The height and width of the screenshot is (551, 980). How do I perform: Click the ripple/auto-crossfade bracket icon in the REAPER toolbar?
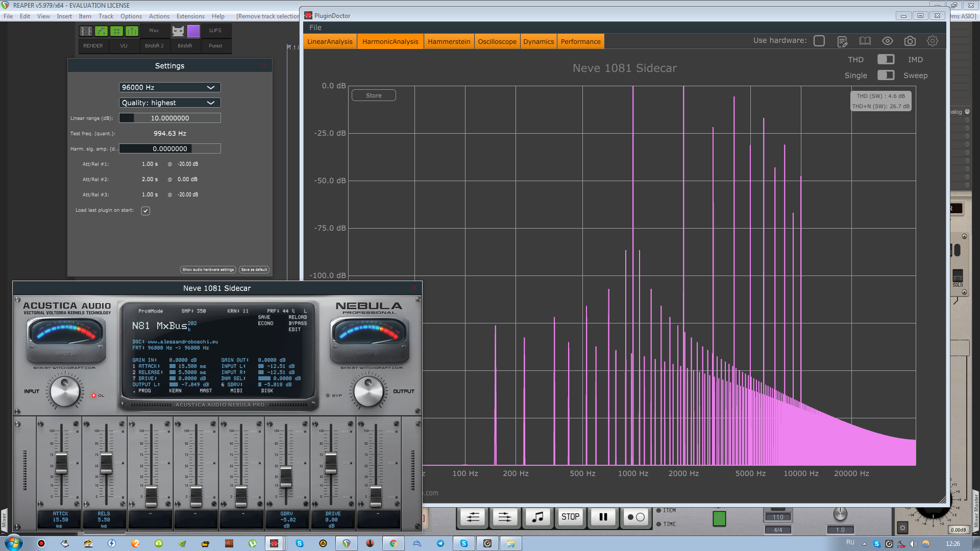click(86, 31)
